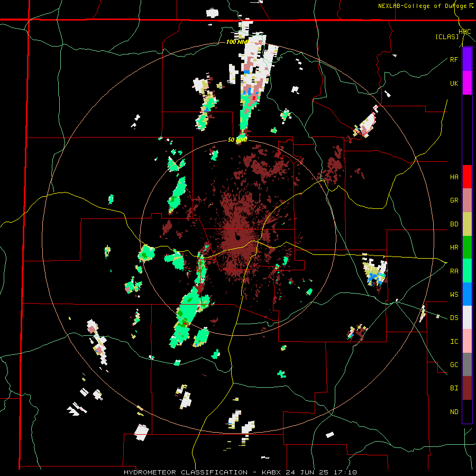Click the 'BD' legend label
Viewport: 476px width, 476px height.
pyautogui.click(x=454, y=224)
